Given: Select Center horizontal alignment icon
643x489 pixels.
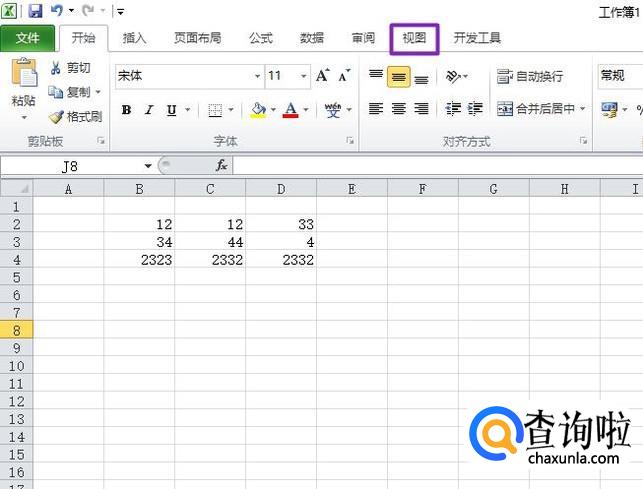Looking at the screenshot, I should 399,109.
